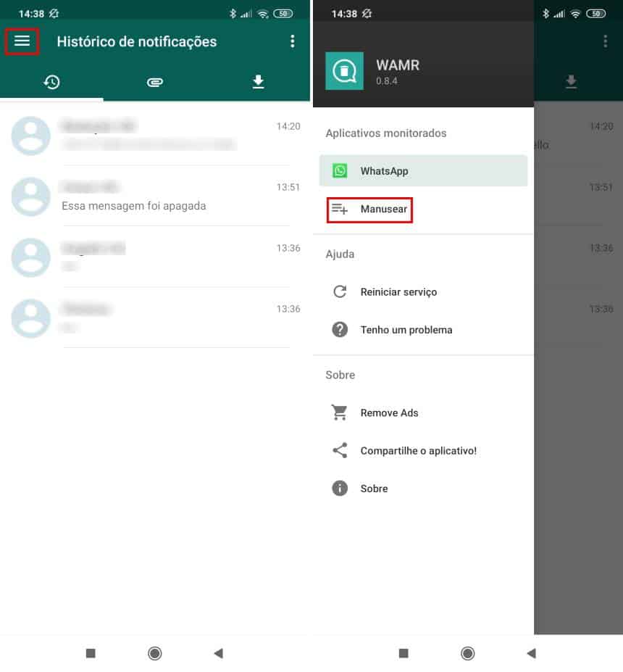
Task: Tap the avatar of the last conversation in the list
Action: click(x=31, y=318)
